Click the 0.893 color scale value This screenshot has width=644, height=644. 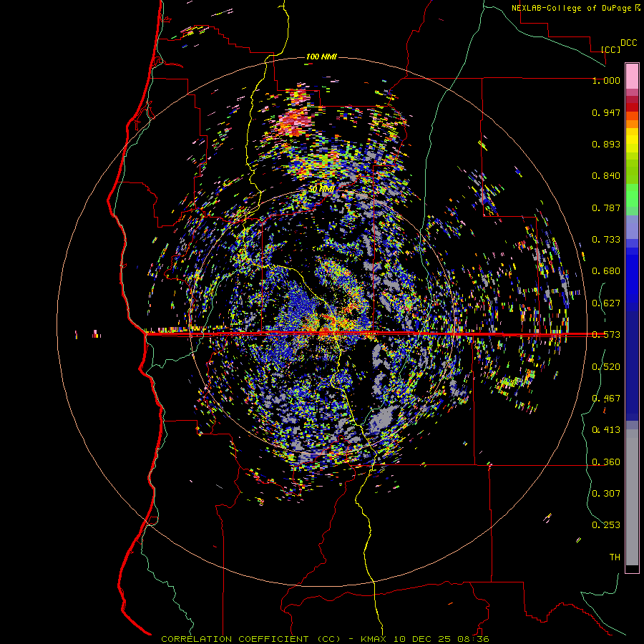coord(606,144)
